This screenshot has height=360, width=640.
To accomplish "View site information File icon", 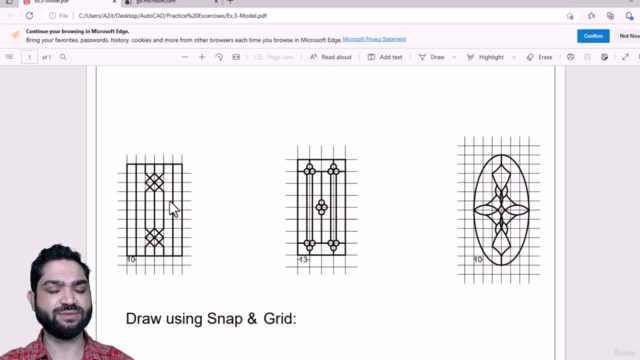I will tap(58, 16).
